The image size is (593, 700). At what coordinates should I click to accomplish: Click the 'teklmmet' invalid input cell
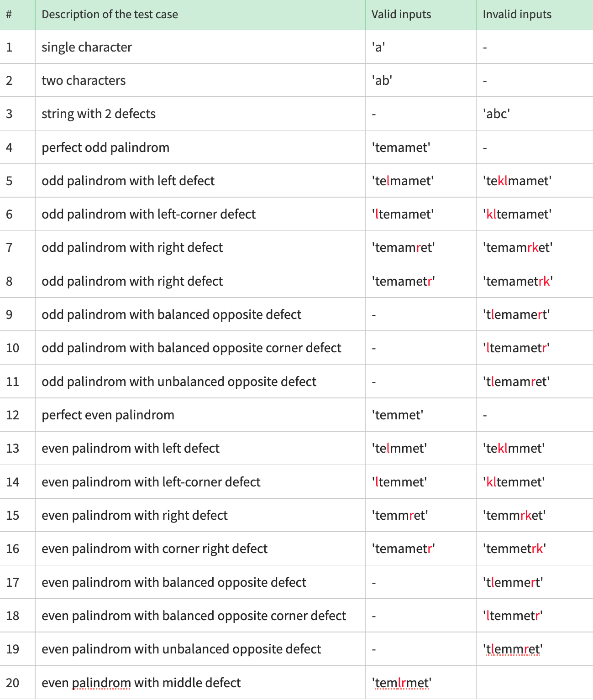coord(535,448)
